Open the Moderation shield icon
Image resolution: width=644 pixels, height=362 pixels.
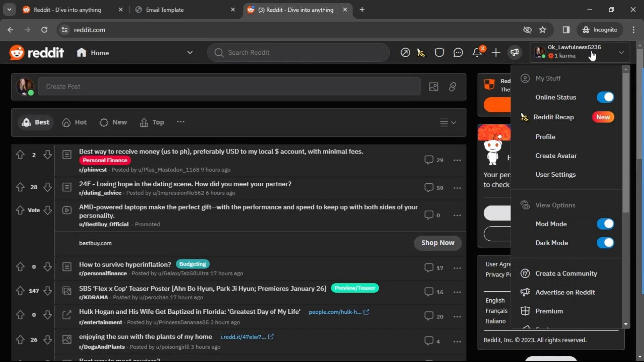(x=439, y=53)
